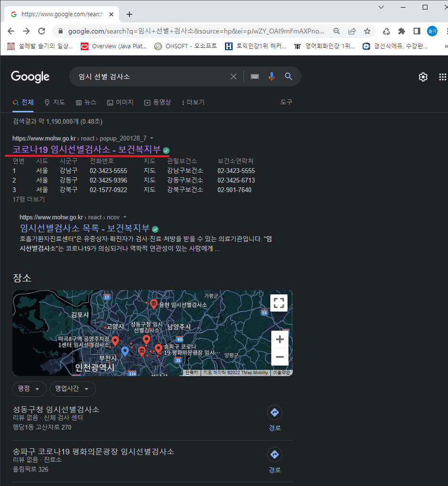
Task: Open the Chrome profile avatar
Action: point(432,31)
